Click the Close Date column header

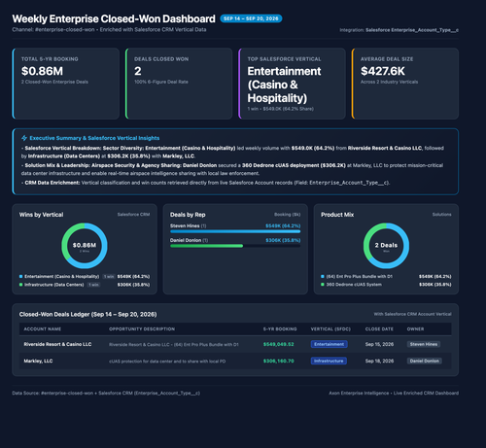tap(379, 328)
